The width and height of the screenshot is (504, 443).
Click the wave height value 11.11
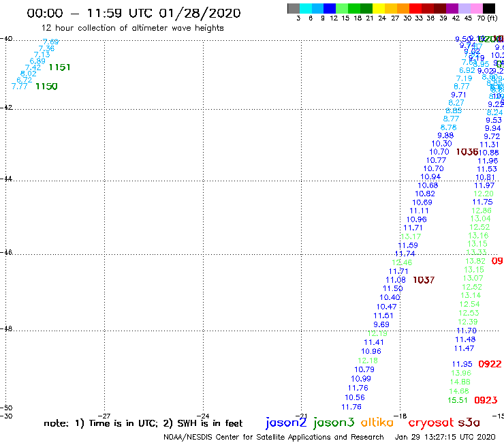coord(419,211)
